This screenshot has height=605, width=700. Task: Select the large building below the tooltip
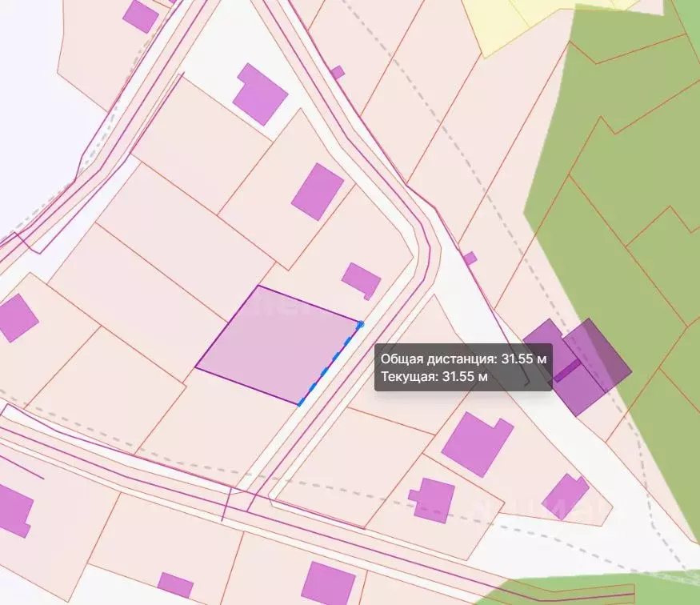click(x=478, y=444)
